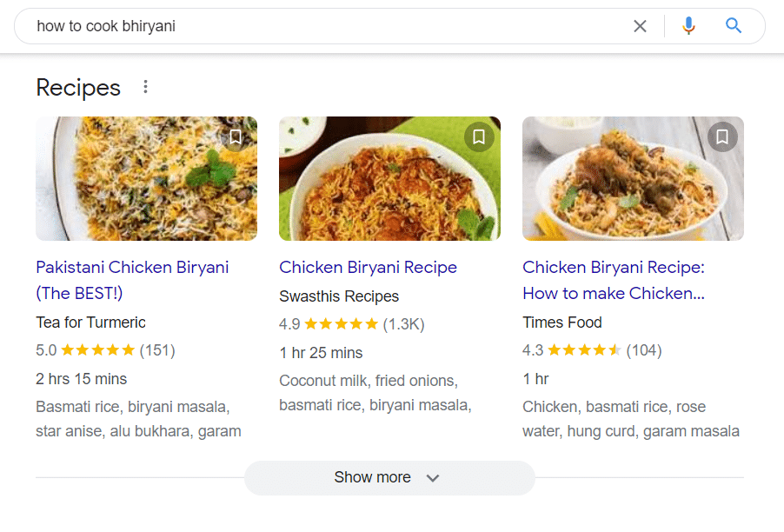Click the biryani on green background thumbnail
The height and width of the screenshot is (532, 784).
click(389, 178)
